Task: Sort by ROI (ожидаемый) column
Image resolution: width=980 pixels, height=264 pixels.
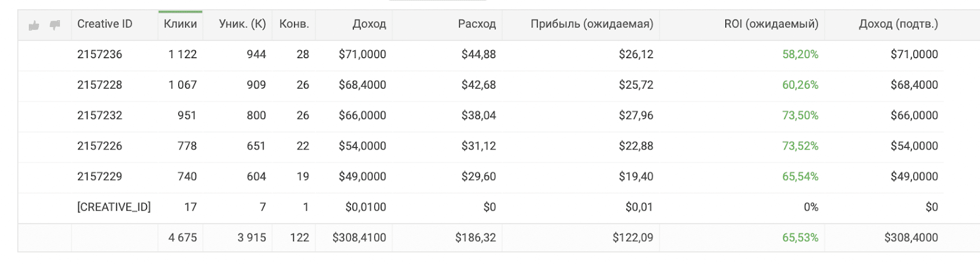Action: [x=771, y=24]
